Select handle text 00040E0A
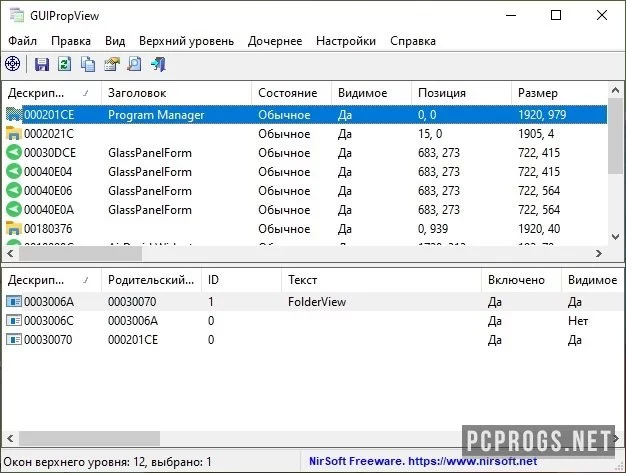Viewport: 626px width, 473px height. click(x=49, y=210)
